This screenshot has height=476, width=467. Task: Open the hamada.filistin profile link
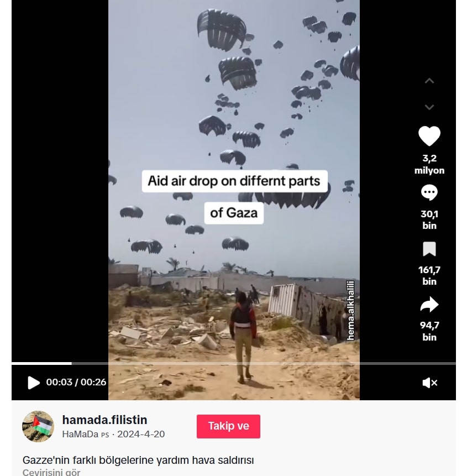104,420
